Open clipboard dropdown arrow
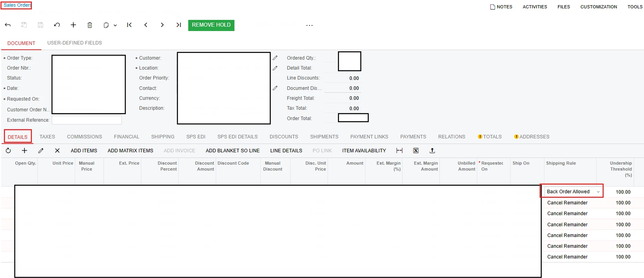Image resolution: width=644 pixels, height=278 pixels. (x=115, y=25)
